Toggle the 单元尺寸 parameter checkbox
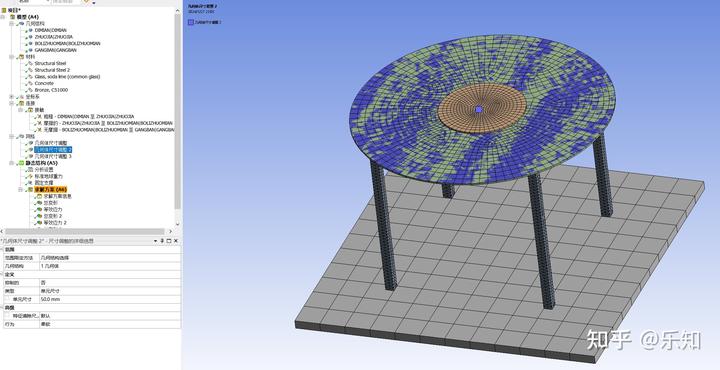720x370 pixels. pyautogui.click(x=6, y=299)
